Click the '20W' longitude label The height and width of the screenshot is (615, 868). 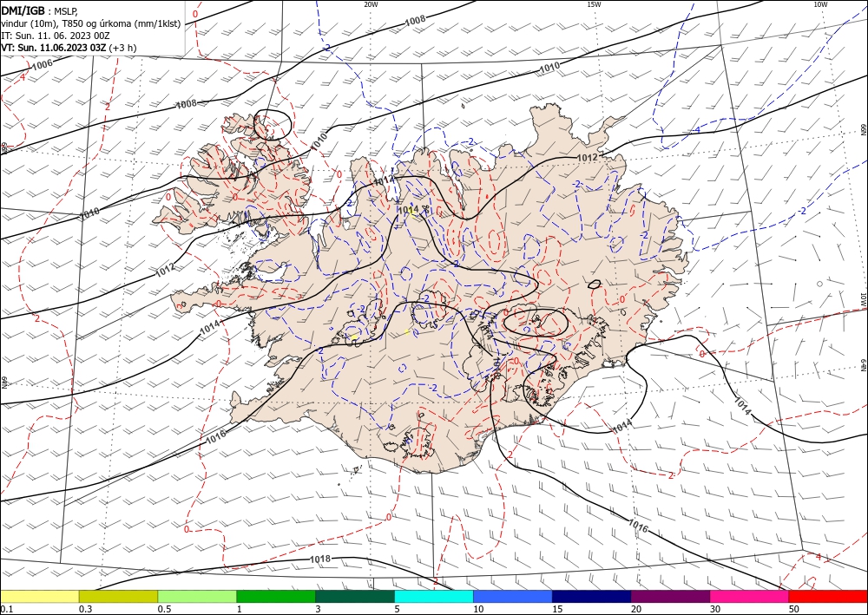tap(371, 4)
